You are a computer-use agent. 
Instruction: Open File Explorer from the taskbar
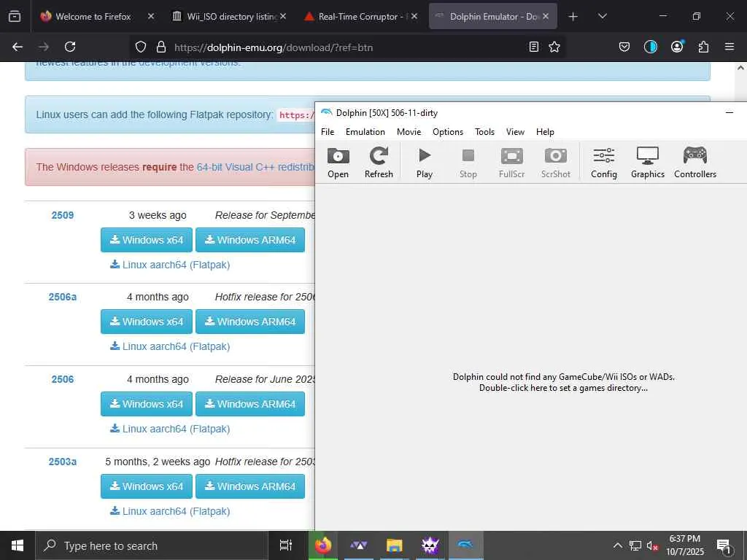coord(395,545)
